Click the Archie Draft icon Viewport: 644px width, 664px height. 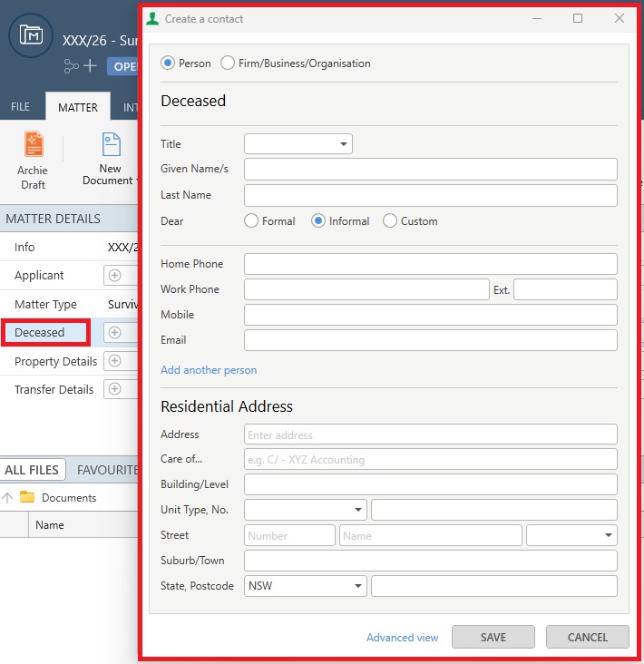(x=33, y=144)
